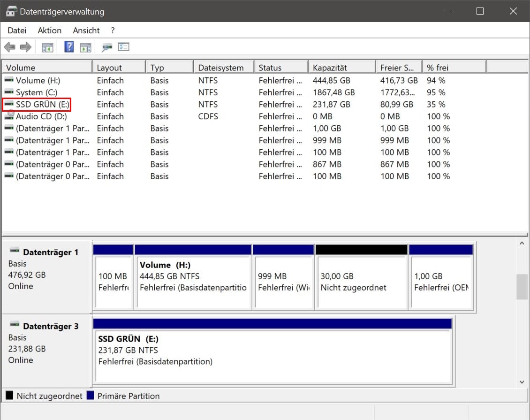Image resolution: width=530 pixels, height=420 pixels.
Task: Select the 100 MB partition block on Datenträger 1
Action: [x=113, y=277]
